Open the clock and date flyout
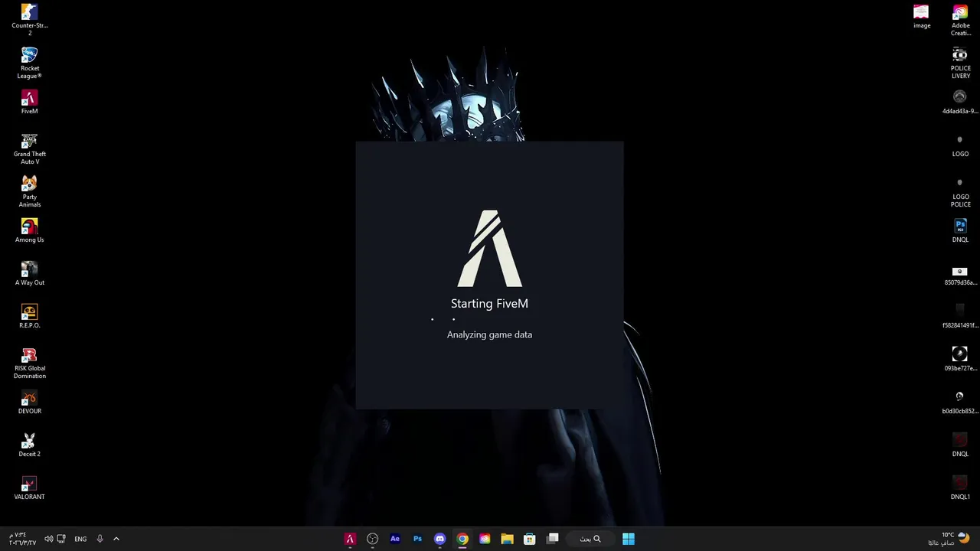Viewport: 980px width, 551px height. 22,539
